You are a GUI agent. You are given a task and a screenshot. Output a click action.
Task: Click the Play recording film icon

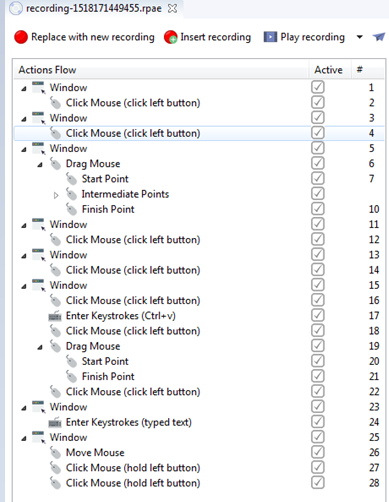(270, 37)
